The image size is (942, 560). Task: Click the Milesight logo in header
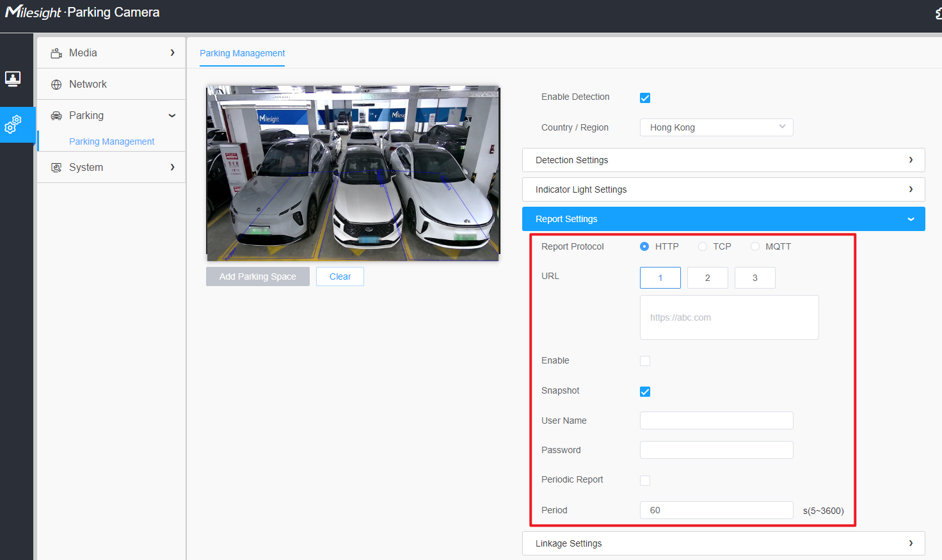point(33,12)
